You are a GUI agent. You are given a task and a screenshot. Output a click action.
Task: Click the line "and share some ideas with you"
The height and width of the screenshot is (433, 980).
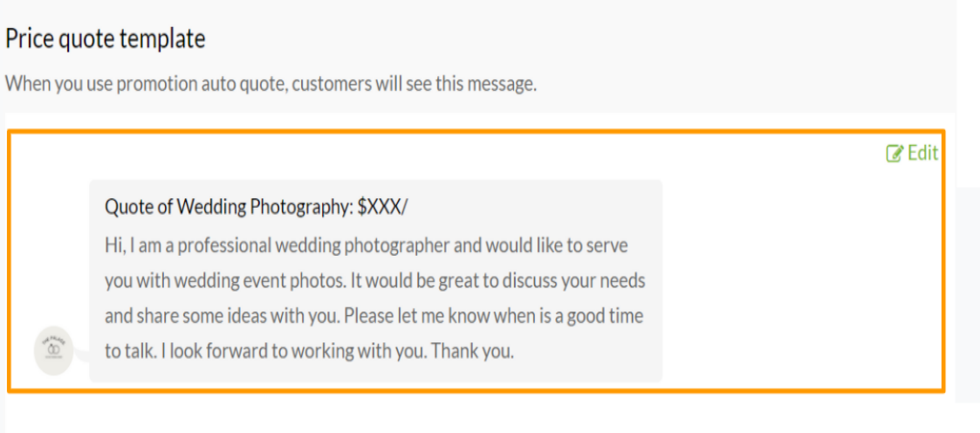[373, 316]
